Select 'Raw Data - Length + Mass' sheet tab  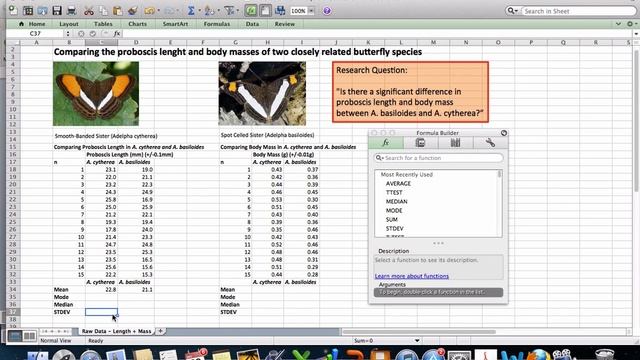coord(116,331)
